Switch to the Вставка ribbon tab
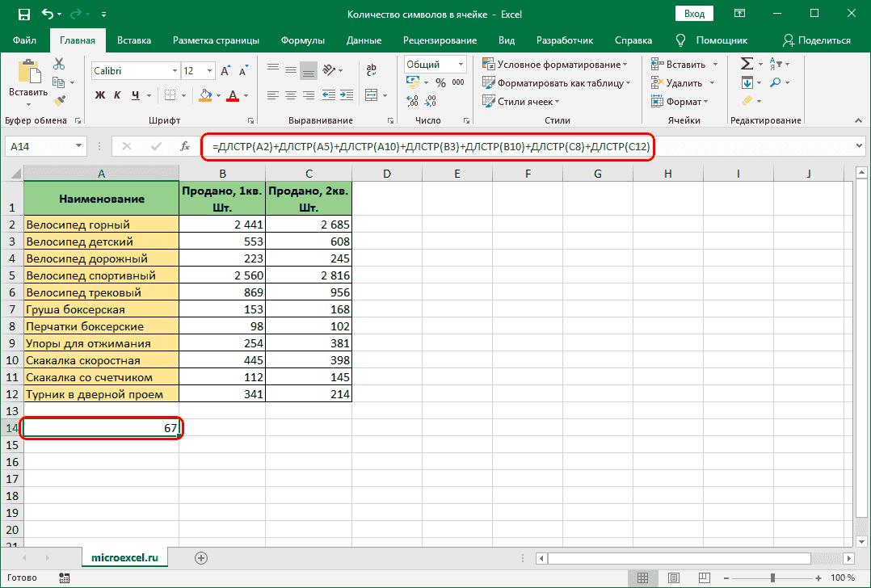This screenshot has height=588, width=871. click(x=134, y=40)
